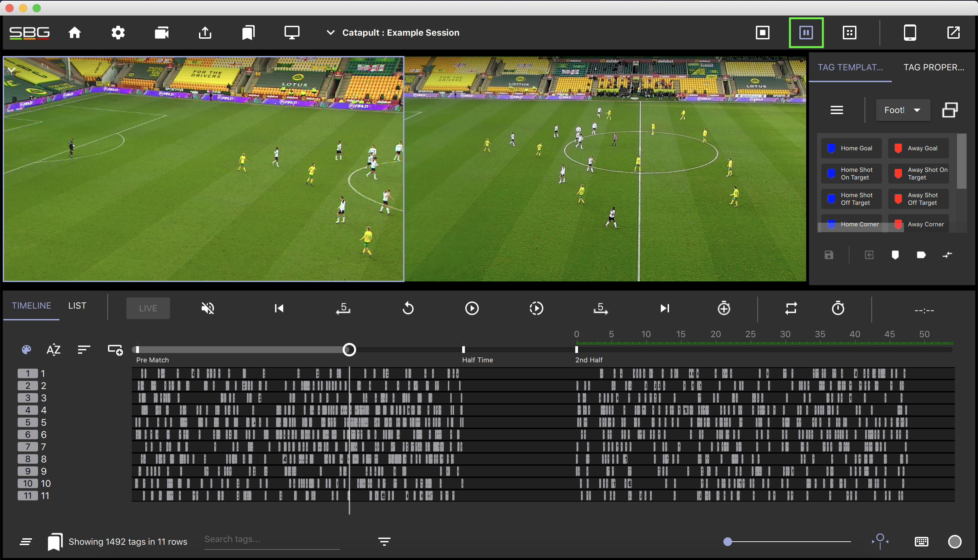The width and height of the screenshot is (978, 560).
Task: Click the import template icon
Action: click(x=869, y=255)
